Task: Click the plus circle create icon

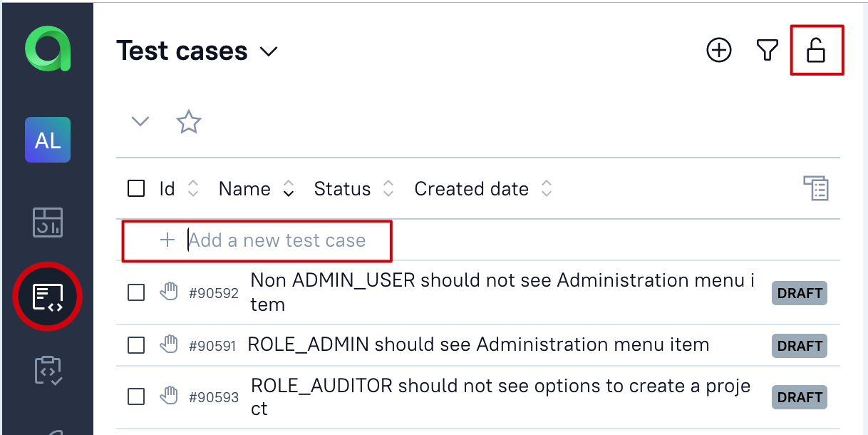Action: 719,50
